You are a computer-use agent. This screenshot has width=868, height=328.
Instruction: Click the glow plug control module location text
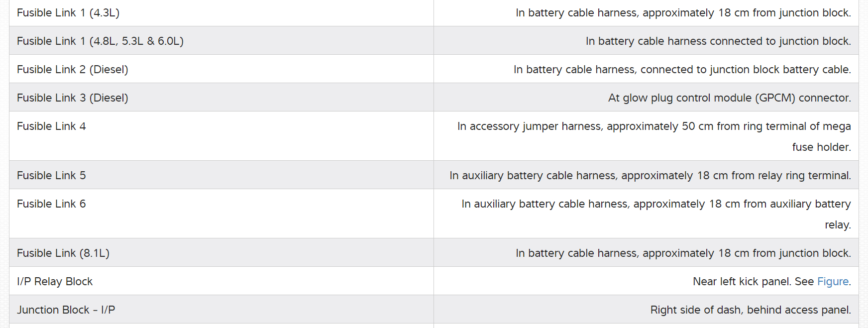pyautogui.click(x=729, y=98)
